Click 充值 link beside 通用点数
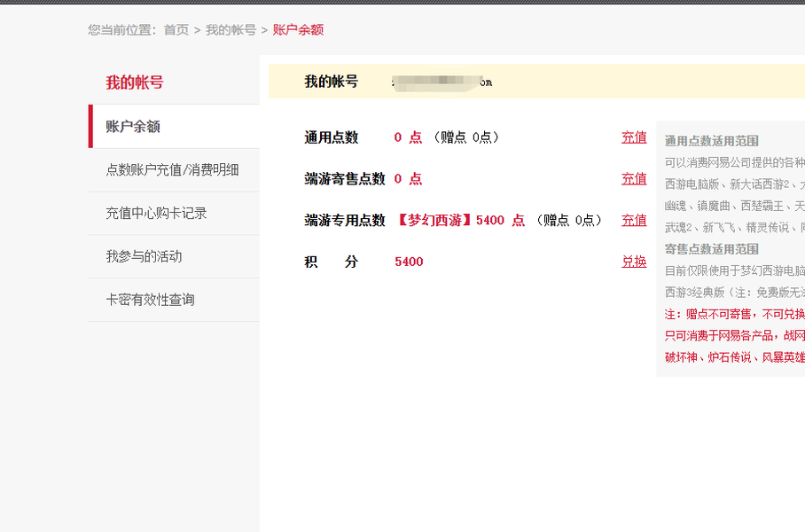Viewport: 805px width, 532px height. [x=634, y=137]
